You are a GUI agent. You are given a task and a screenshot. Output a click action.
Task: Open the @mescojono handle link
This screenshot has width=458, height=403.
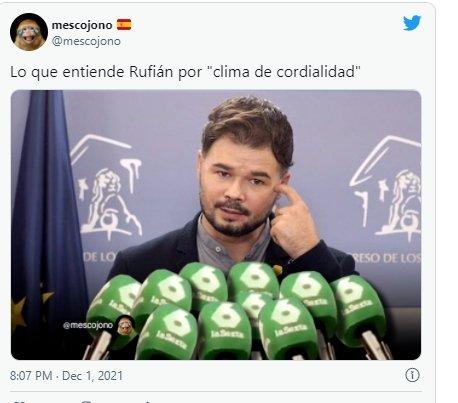point(86,41)
